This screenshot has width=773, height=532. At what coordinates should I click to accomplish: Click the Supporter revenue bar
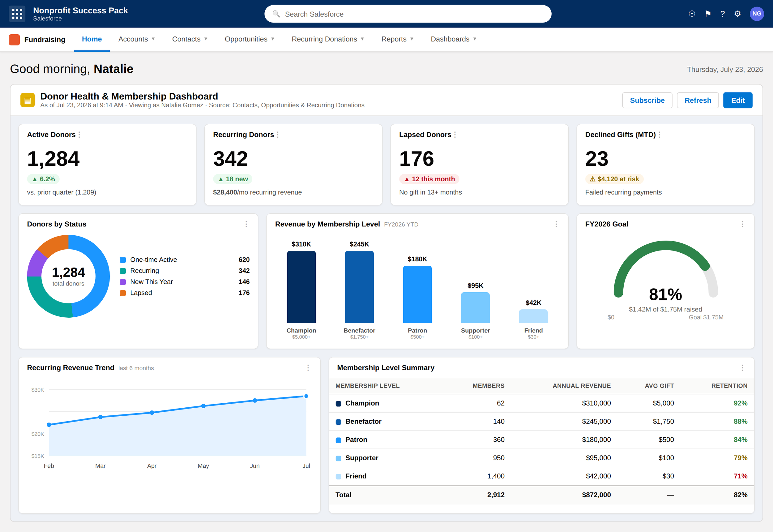pos(475,308)
